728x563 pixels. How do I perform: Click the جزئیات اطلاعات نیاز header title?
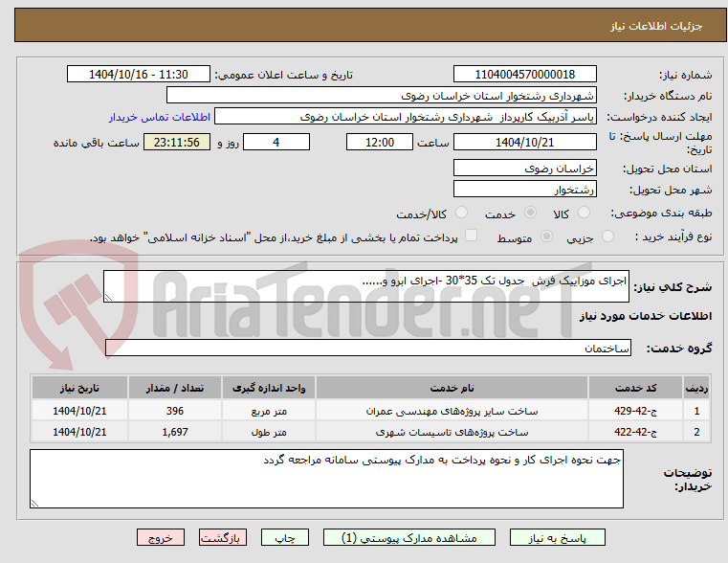(656, 26)
